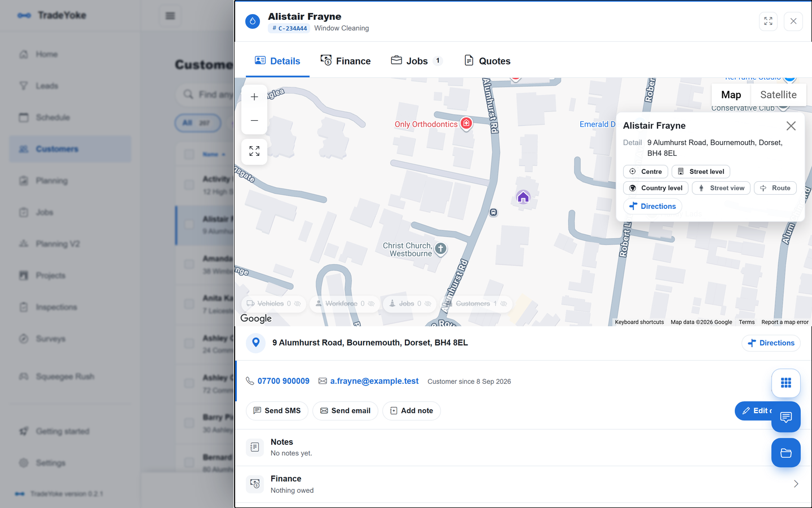Click the Send SMS button
The image size is (812, 508).
[277, 411]
